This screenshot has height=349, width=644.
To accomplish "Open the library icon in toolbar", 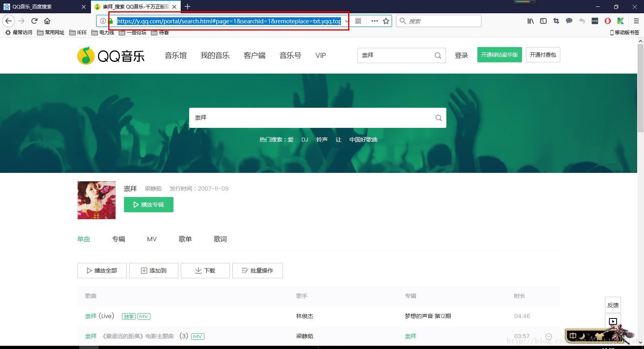I will click(530, 21).
